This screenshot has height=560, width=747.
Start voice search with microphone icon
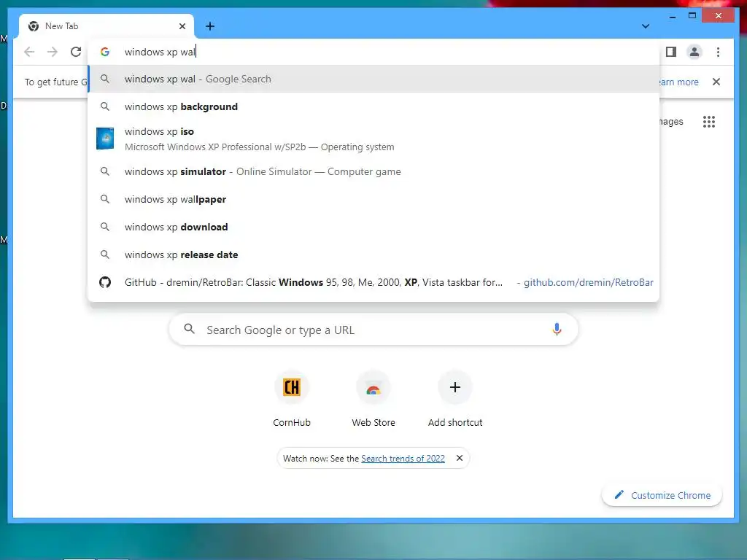[557, 329]
